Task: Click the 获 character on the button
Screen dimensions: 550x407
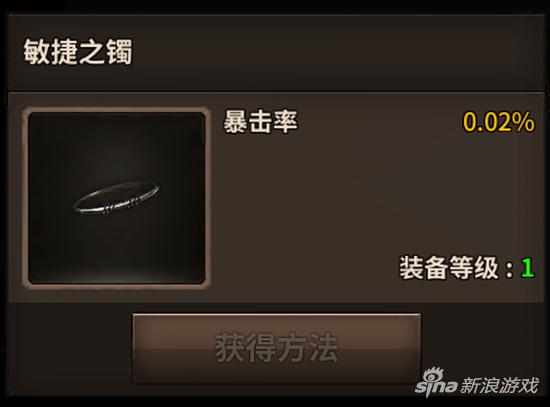Action: [230, 348]
